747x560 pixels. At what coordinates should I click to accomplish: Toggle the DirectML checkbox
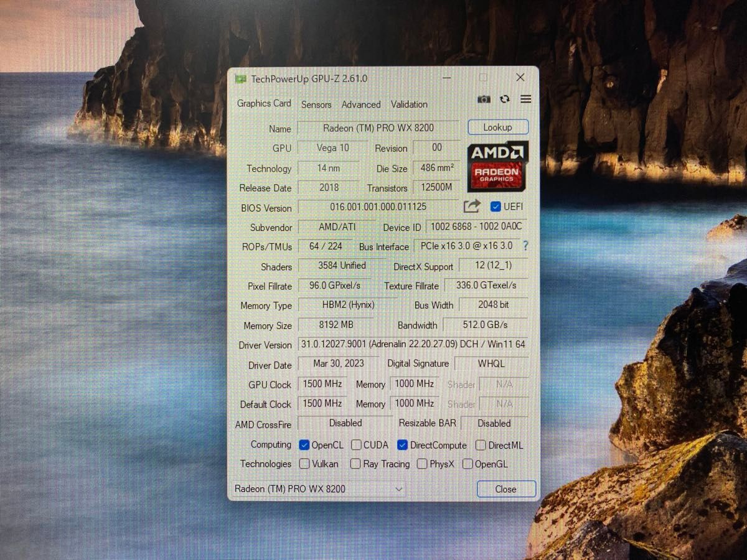click(x=481, y=445)
